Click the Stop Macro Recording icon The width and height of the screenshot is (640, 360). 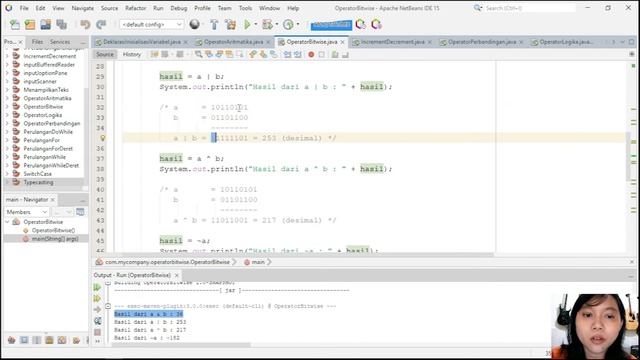point(322,54)
